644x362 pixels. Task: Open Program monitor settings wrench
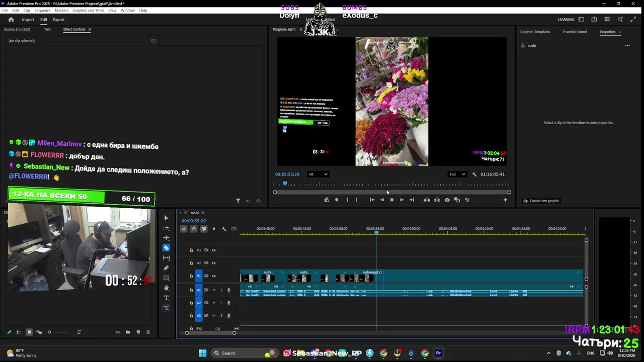[x=474, y=174]
